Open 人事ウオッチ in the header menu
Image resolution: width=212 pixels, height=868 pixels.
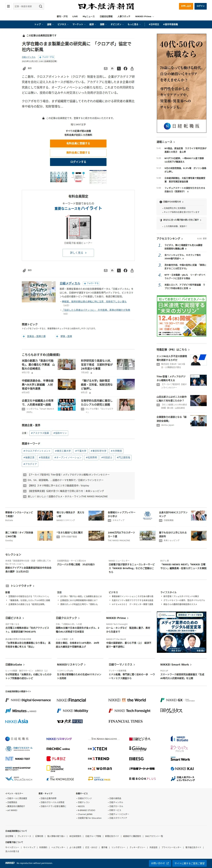click(124, 16)
